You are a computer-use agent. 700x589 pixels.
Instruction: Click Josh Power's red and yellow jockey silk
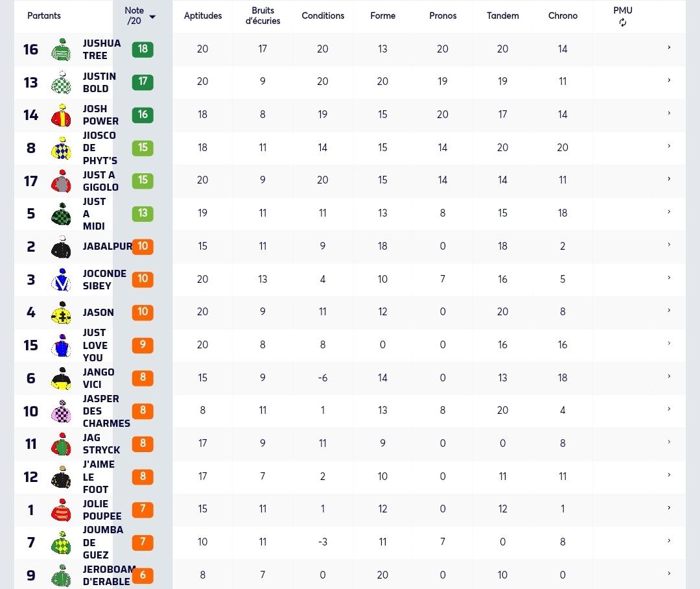pyautogui.click(x=61, y=115)
